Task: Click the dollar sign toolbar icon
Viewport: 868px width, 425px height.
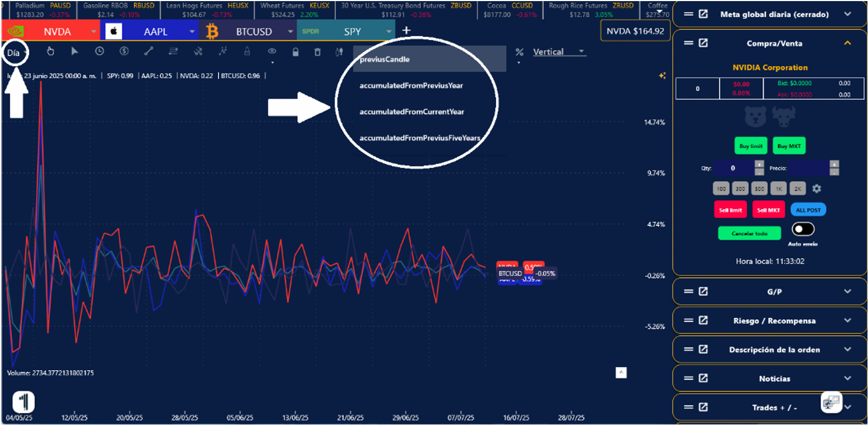Action: click(x=124, y=52)
